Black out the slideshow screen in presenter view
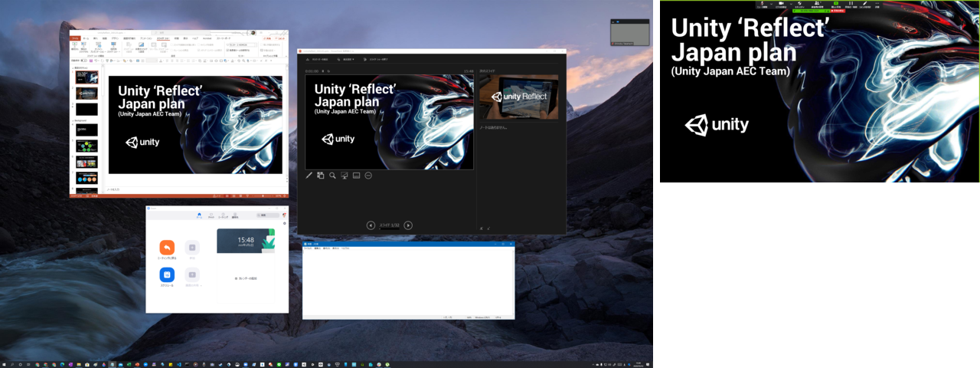The height and width of the screenshot is (368, 980). pos(345,176)
